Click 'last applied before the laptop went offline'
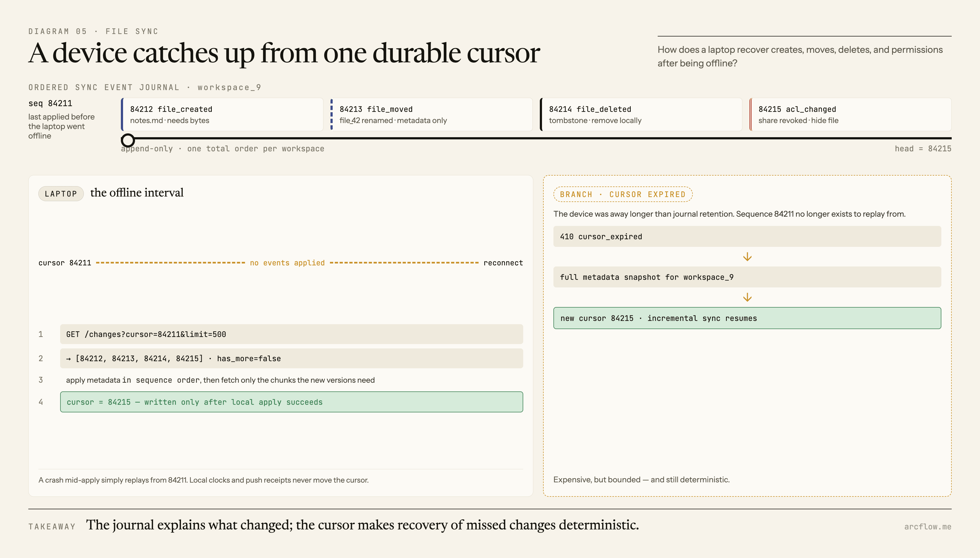This screenshot has width=980, height=558. pyautogui.click(x=61, y=127)
